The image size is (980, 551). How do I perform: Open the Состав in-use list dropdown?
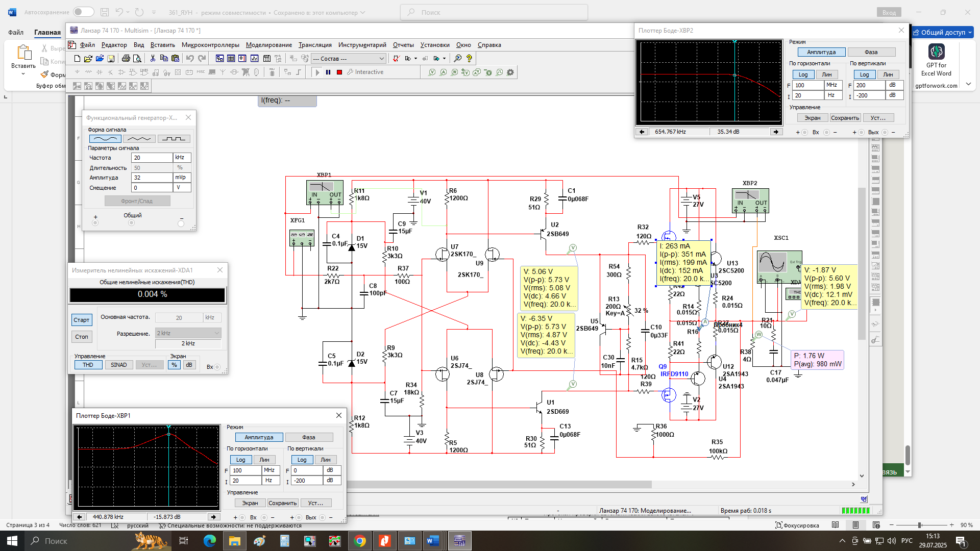pos(349,59)
